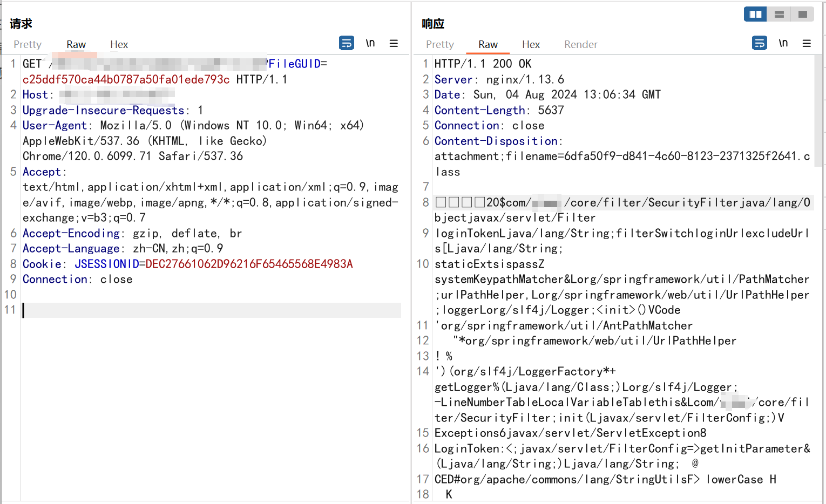Open the Pretty tab in the request panel
This screenshot has height=504, width=826.
[x=28, y=44]
